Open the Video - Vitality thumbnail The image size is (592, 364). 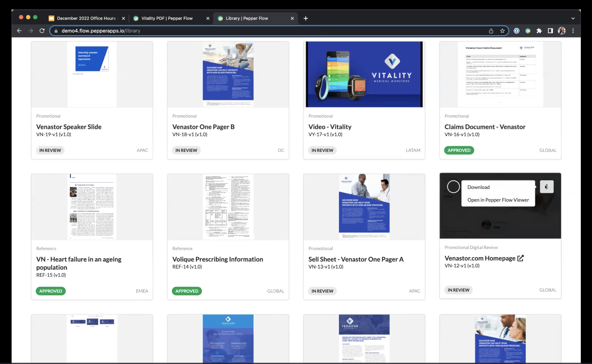pyautogui.click(x=364, y=74)
